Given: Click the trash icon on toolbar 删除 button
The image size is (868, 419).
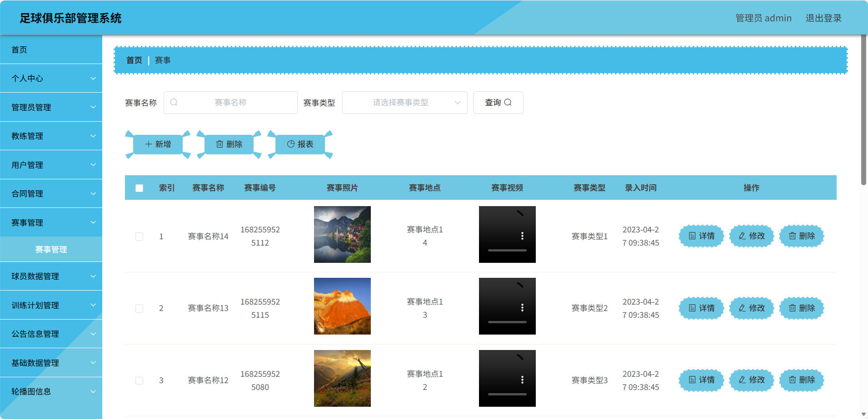Looking at the screenshot, I should point(220,144).
